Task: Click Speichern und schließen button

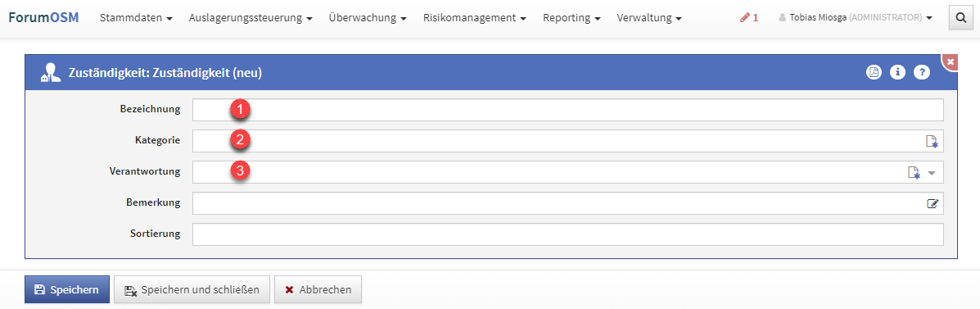Action: pyautogui.click(x=192, y=289)
